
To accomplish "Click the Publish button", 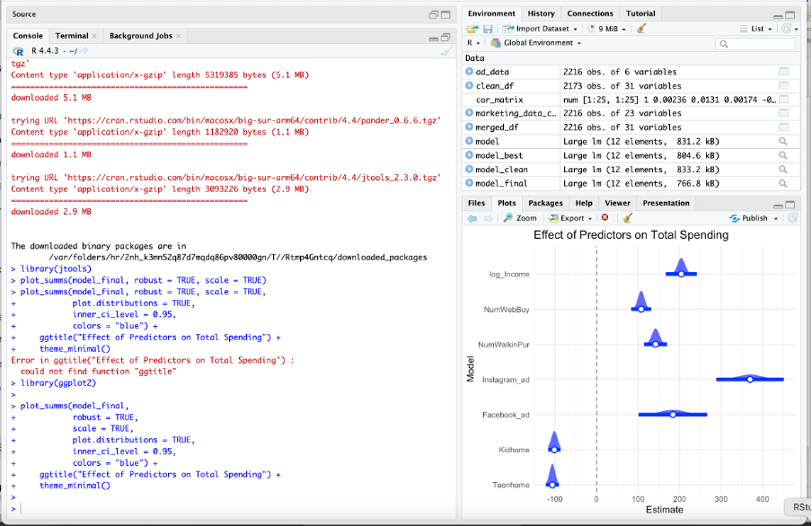I will click(x=748, y=218).
